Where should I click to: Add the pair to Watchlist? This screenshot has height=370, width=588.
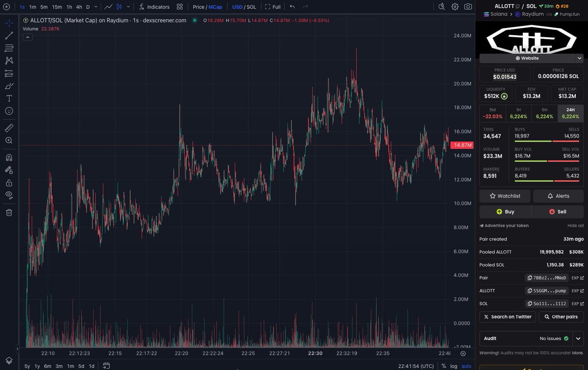click(x=505, y=196)
